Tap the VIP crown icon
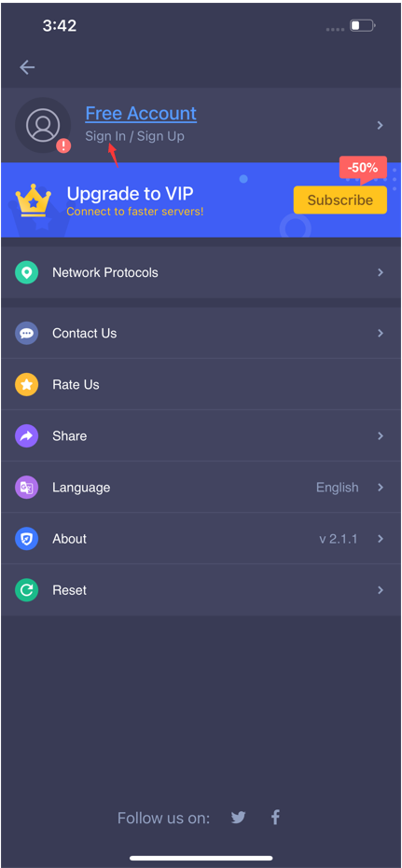 34,200
